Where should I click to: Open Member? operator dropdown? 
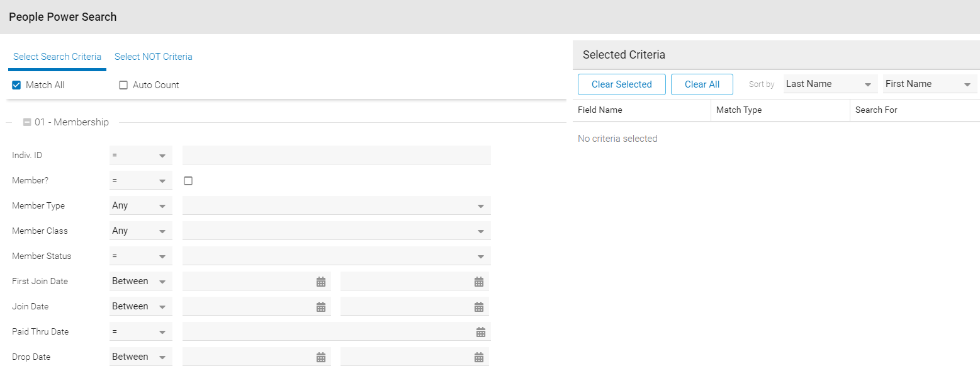[x=141, y=180]
